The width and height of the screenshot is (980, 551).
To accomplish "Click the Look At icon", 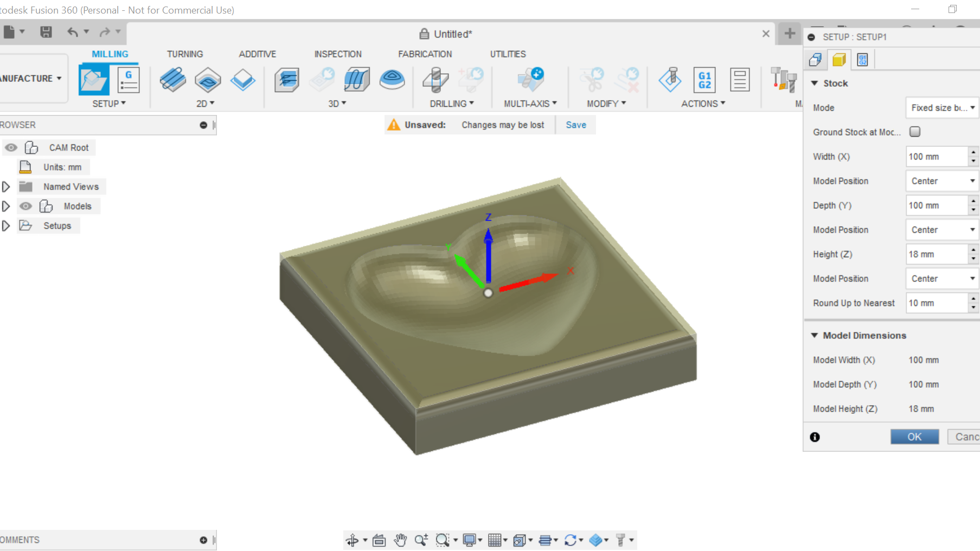I will pos(379,540).
